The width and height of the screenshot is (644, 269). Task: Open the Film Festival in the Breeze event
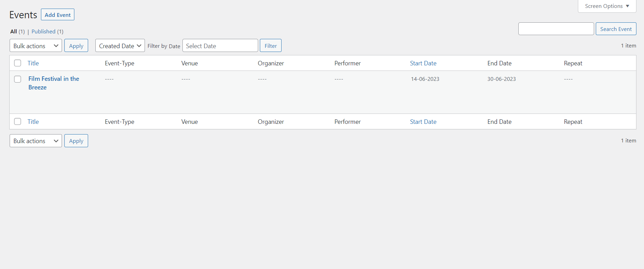point(54,79)
